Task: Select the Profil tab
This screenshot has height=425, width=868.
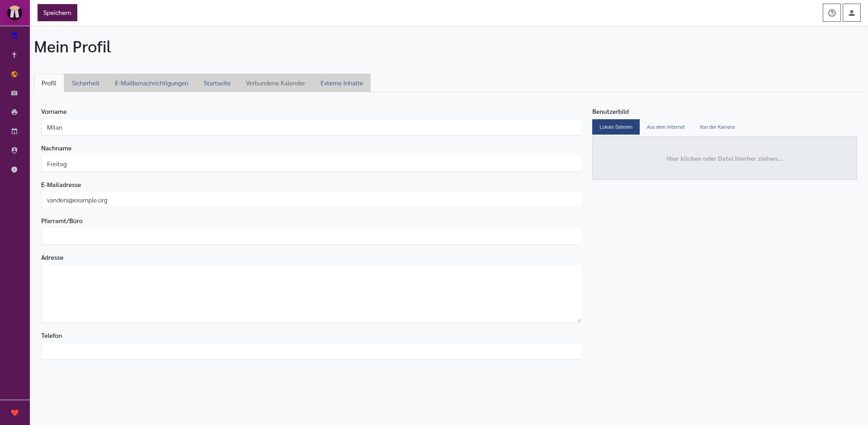Action: (49, 83)
